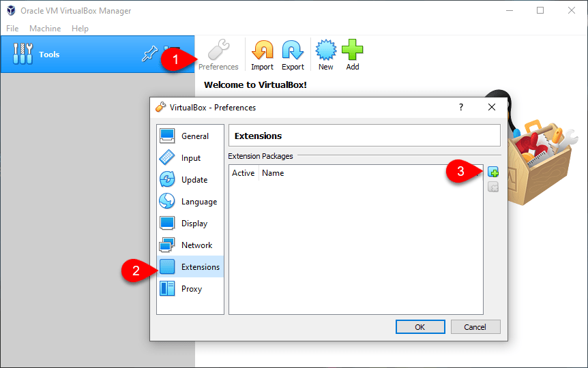
Task: Open the File menu
Action: 12,29
